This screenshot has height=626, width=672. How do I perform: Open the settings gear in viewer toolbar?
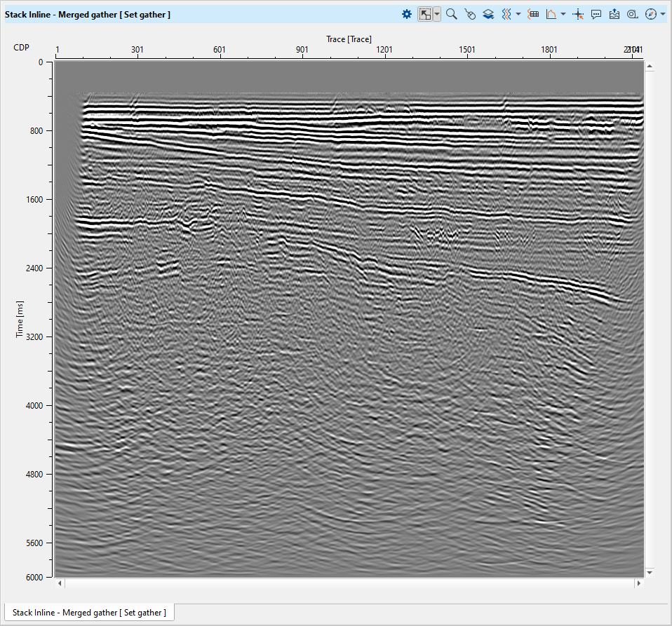coord(407,14)
